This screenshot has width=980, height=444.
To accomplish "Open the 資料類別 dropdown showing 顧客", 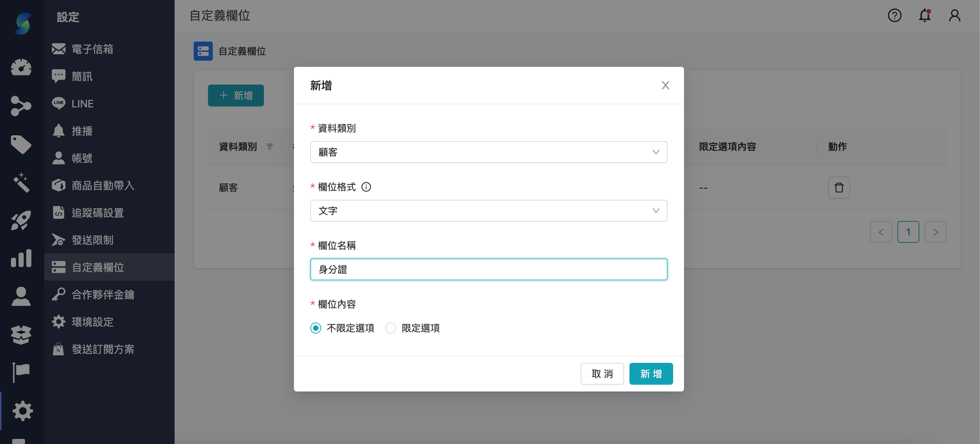I will 489,152.
